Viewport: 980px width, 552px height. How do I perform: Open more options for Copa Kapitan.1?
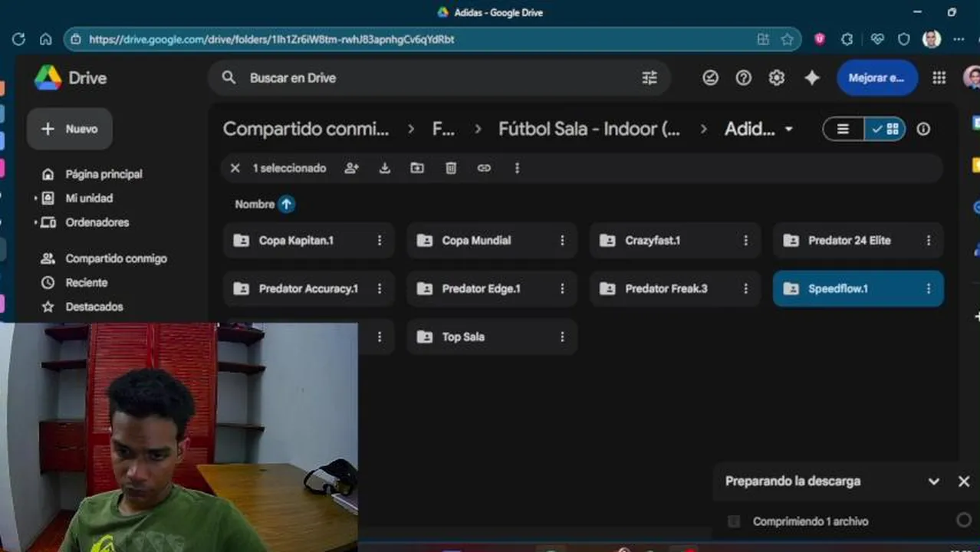(379, 240)
